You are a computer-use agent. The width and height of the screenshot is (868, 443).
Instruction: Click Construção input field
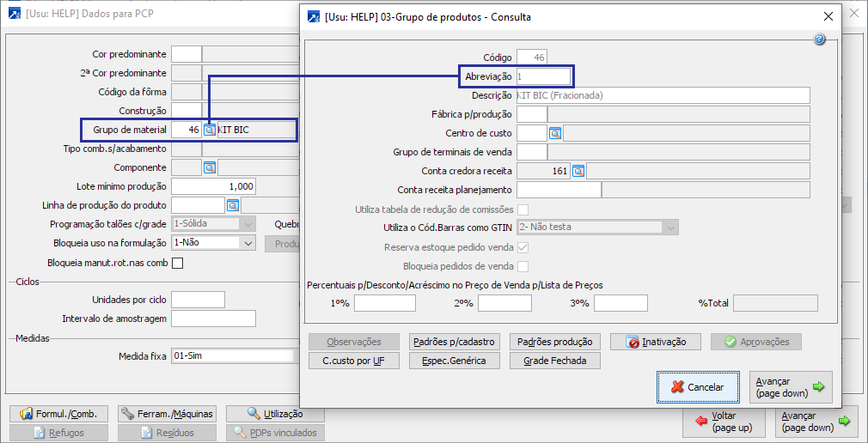[x=186, y=111]
